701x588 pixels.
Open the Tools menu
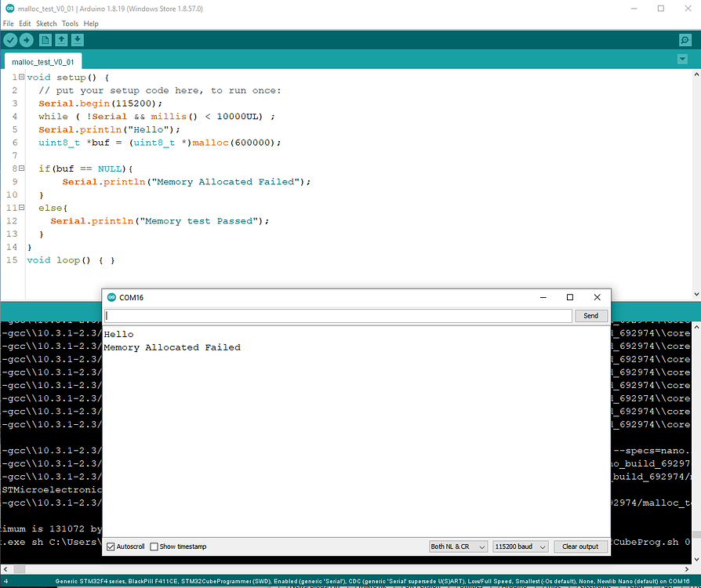point(70,24)
